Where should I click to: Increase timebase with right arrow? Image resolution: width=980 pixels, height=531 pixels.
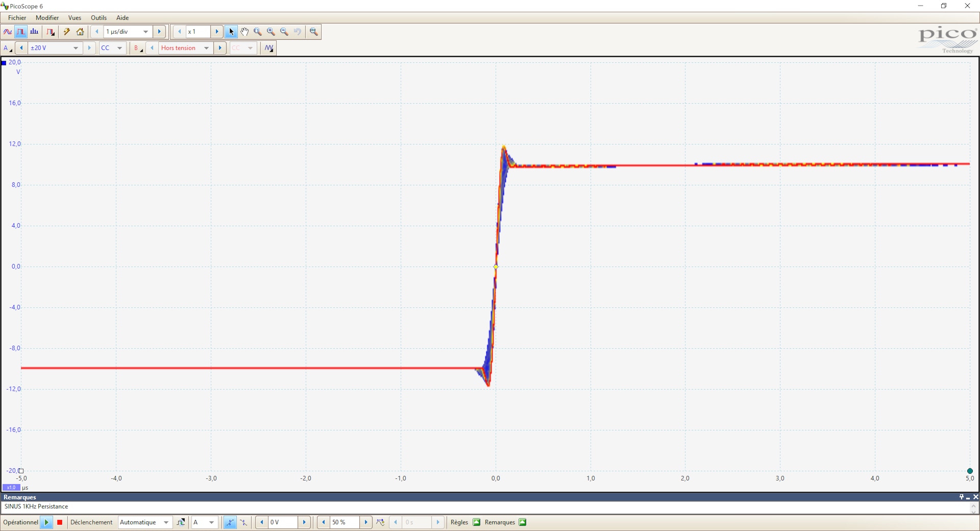coord(159,32)
